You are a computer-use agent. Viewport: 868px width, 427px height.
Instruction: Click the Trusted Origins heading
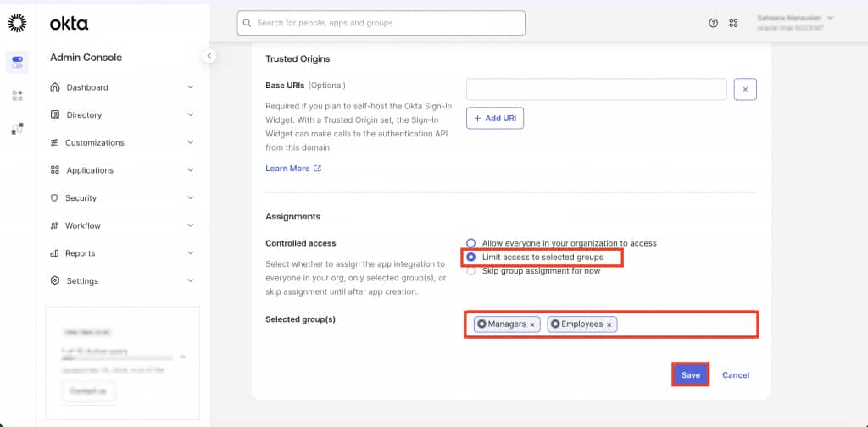tap(298, 58)
